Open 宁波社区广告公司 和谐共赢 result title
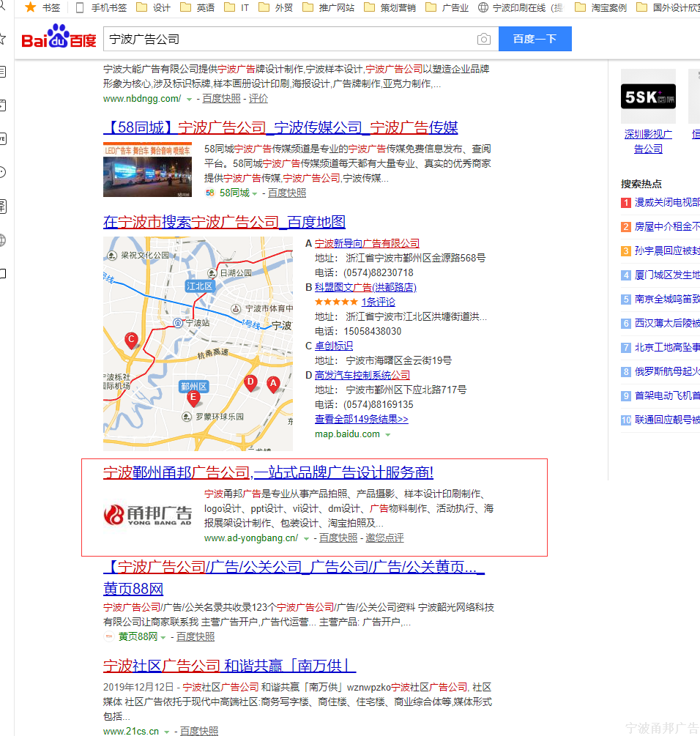The height and width of the screenshot is (736, 700). point(229,666)
